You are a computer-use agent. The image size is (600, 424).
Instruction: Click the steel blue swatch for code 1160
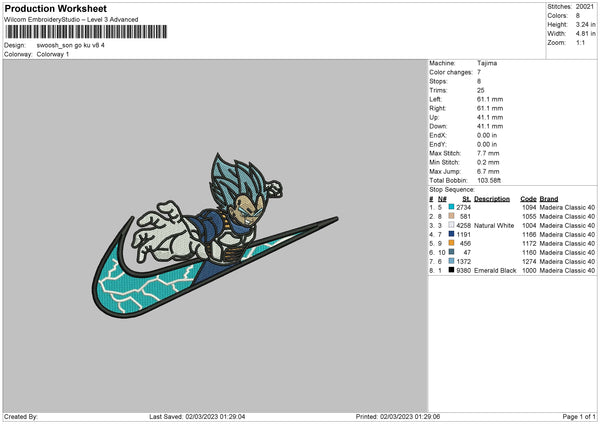(452, 252)
